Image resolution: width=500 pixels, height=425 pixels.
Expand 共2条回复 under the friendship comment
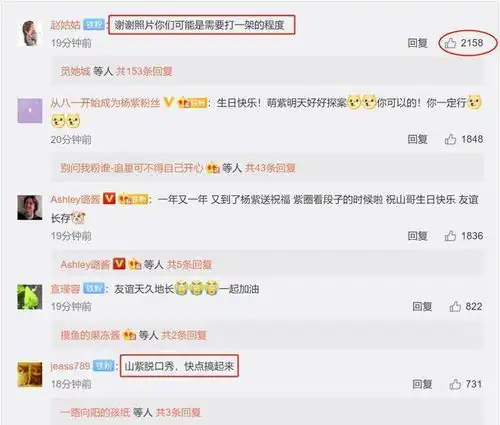184,335
